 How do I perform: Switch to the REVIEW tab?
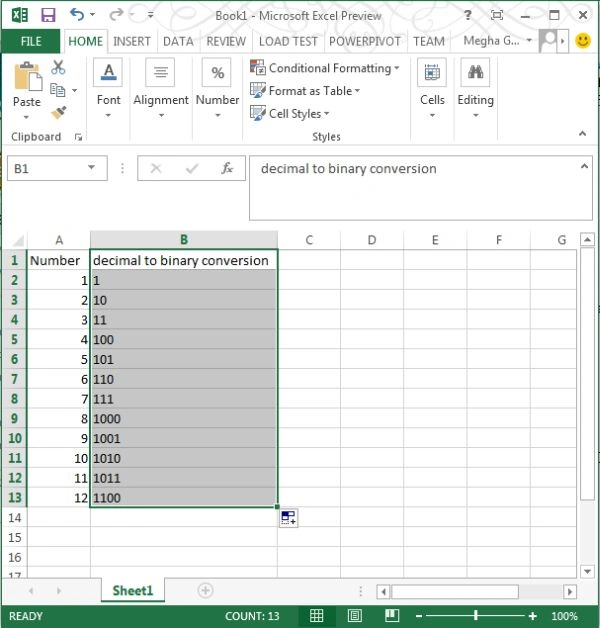pyautogui.click(x=226, y=41)
